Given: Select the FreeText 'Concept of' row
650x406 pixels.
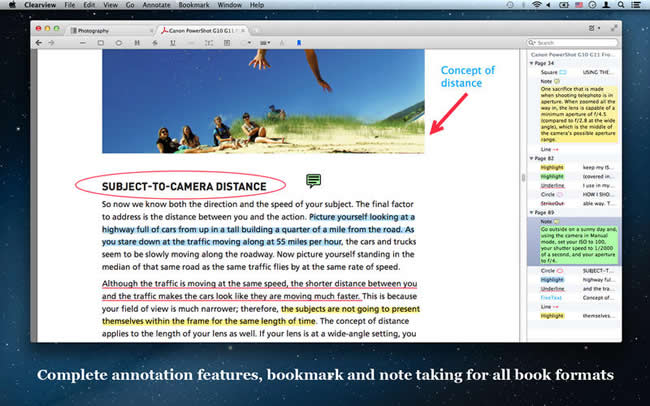Looking at the screenshot, I should pos(574,298).
